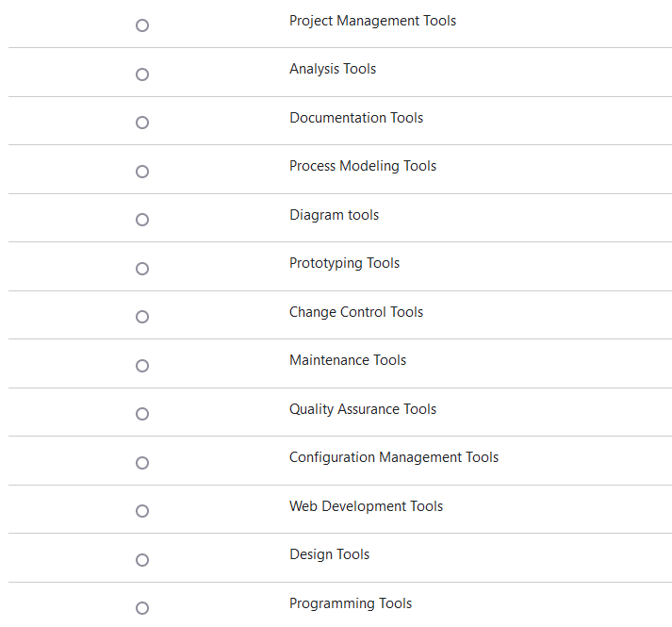
Task: Click the Project Management Tools label
Action: (372, 21)
